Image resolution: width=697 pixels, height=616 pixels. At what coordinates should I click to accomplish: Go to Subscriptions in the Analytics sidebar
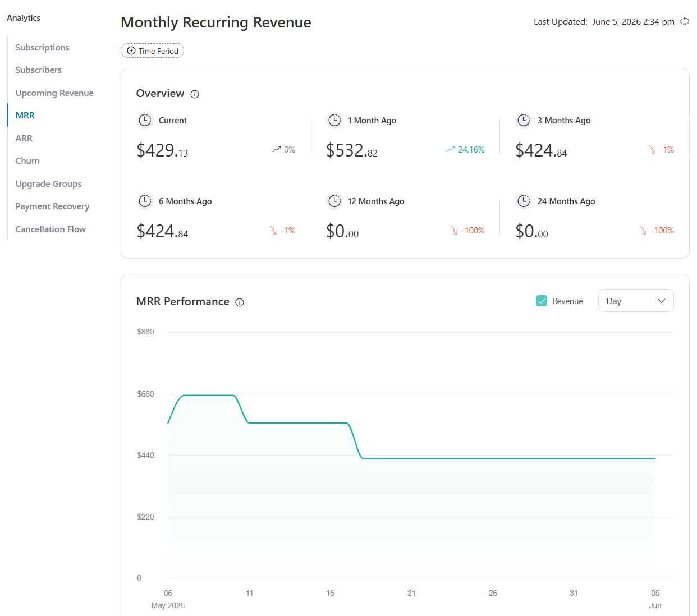click(43, 47)
